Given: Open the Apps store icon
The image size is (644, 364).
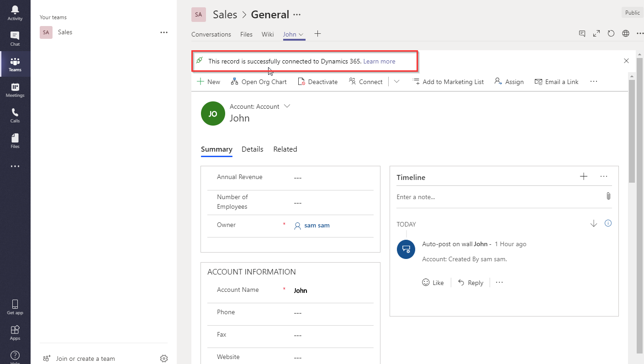Looking at the screenshot, I should (x=15, y=332).
